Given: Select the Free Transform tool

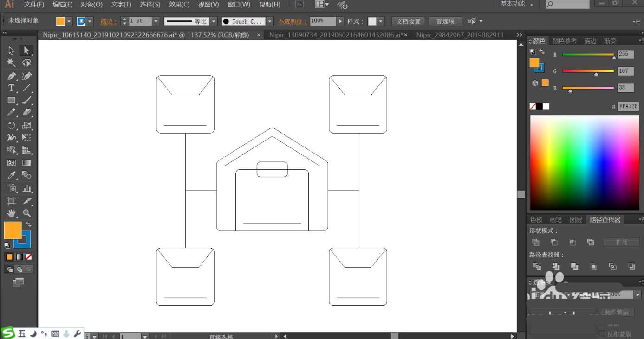Looking at the screenshot, I should [26, 138].
